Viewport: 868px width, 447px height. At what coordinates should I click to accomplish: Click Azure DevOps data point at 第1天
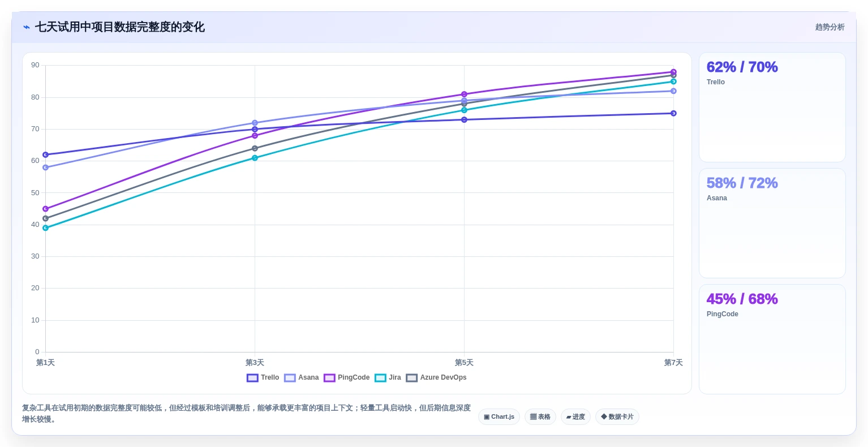coord(45,218)
